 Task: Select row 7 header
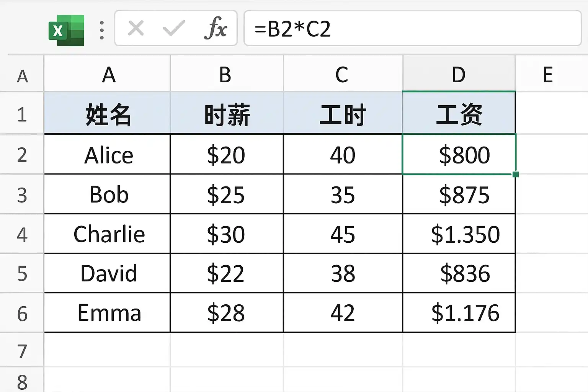[22, 351]
